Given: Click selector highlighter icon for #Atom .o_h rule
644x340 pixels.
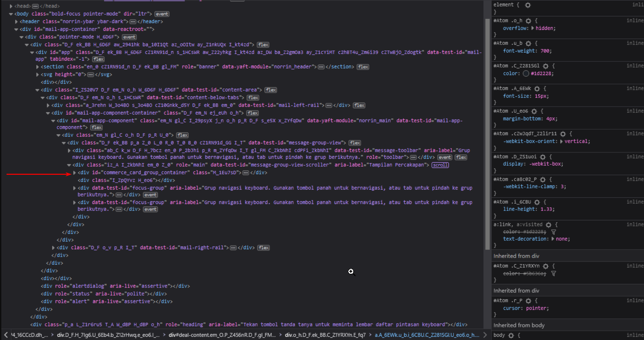Looking at the screenshot, I should click(528, 21).
